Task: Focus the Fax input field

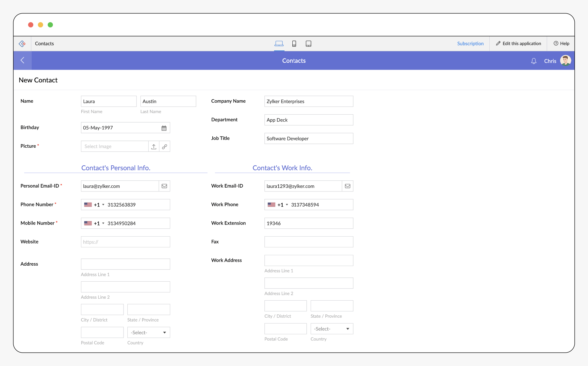Action: pos(309,242)
